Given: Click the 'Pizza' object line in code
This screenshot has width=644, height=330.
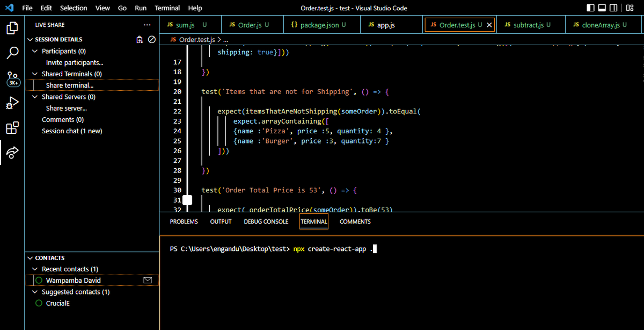Looking at the screenshot, I should 313,131.
